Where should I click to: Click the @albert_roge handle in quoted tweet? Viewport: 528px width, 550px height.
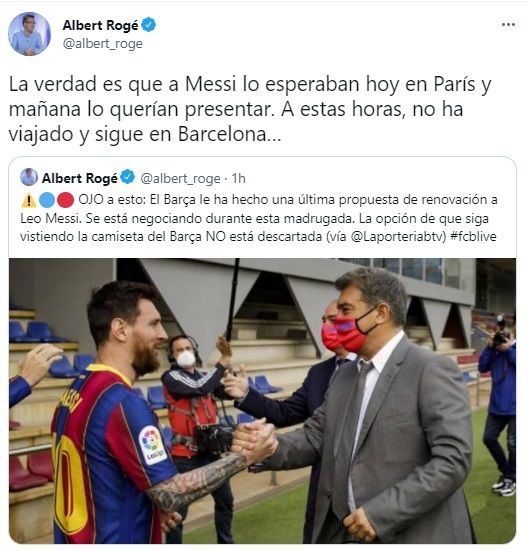click(x=180, y=179)
